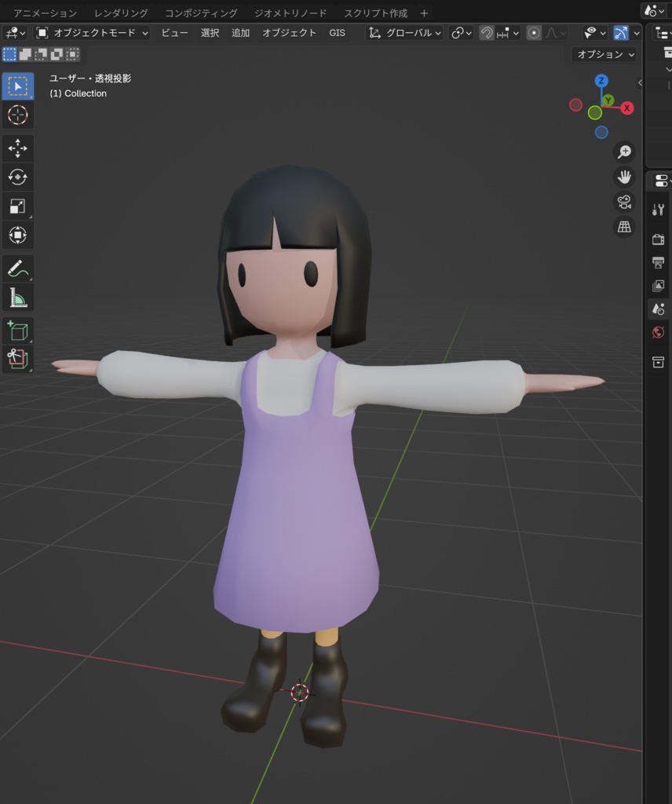
Task: Select the Cursor tool
Action: (17, 115)
